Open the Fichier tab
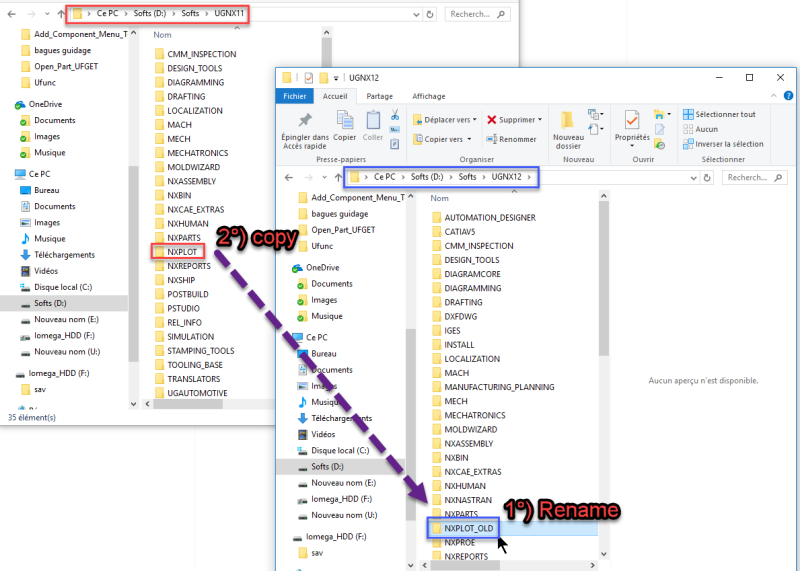Viewport: 800px width, 571px height. [294, 96]
